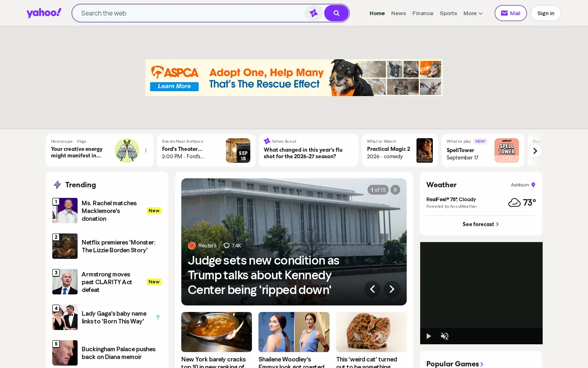The width and height of the screenshot is (588, 368).
Task: Open the Finance tab
Action: point(423,13)
